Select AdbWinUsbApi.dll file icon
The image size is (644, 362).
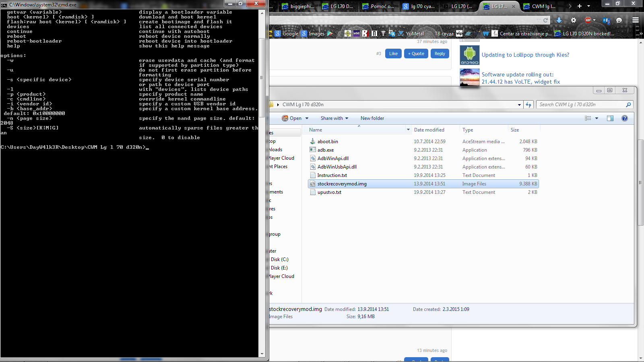313,167
